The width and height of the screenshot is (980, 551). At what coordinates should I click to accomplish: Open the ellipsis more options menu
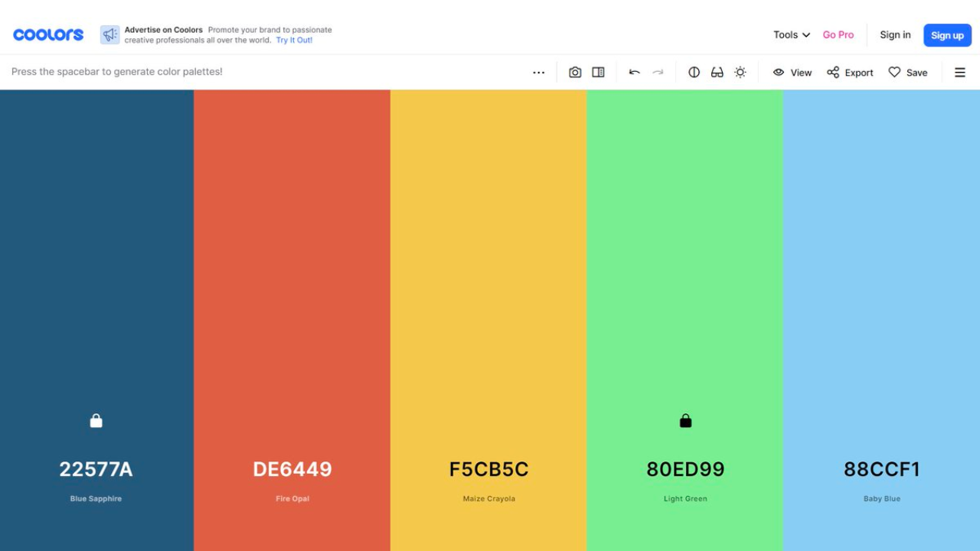538,71
